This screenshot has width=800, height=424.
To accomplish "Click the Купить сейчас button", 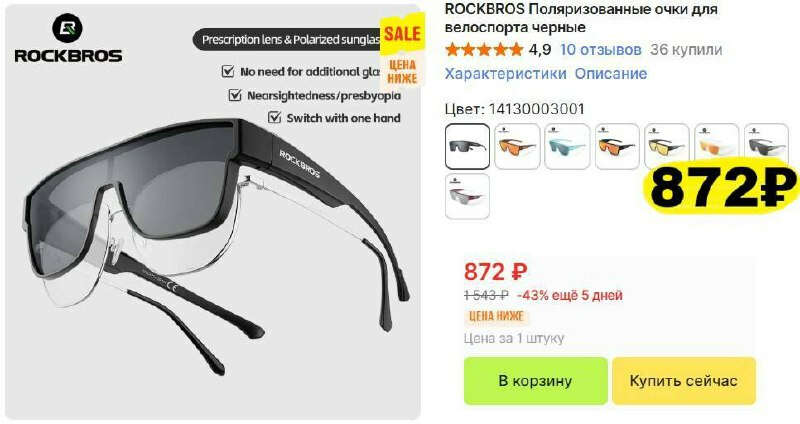I will pyautogui.click(x=684, y=381).
